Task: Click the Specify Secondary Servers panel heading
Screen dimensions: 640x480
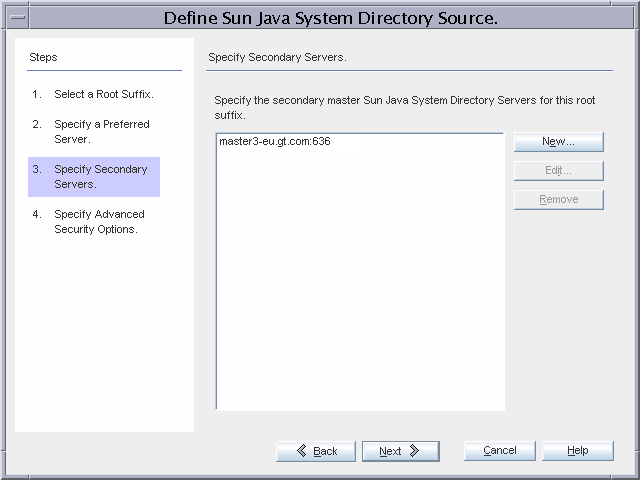Action: tap(277, 57)
